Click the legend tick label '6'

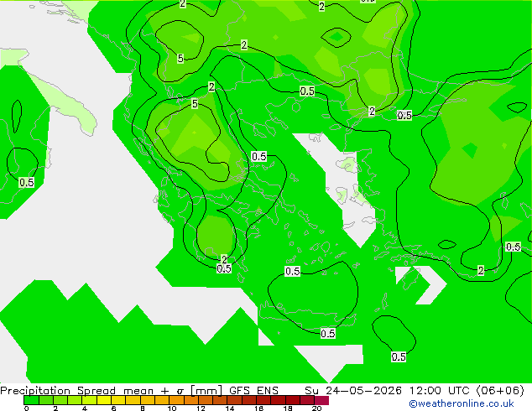point(113,408)
